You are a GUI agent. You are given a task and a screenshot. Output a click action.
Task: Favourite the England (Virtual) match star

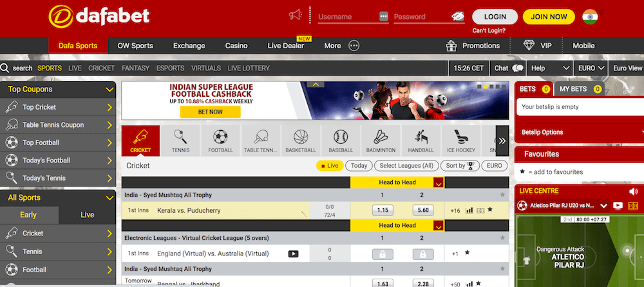click(467, 253)
